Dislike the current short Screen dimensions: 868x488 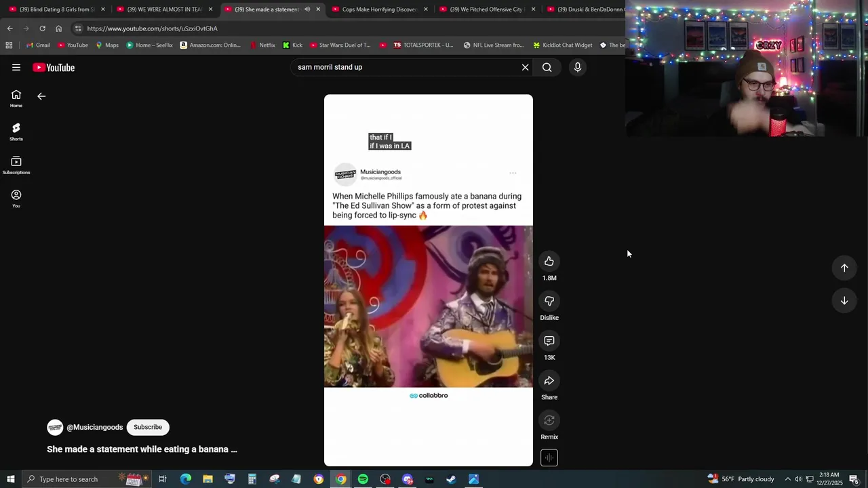549,301
